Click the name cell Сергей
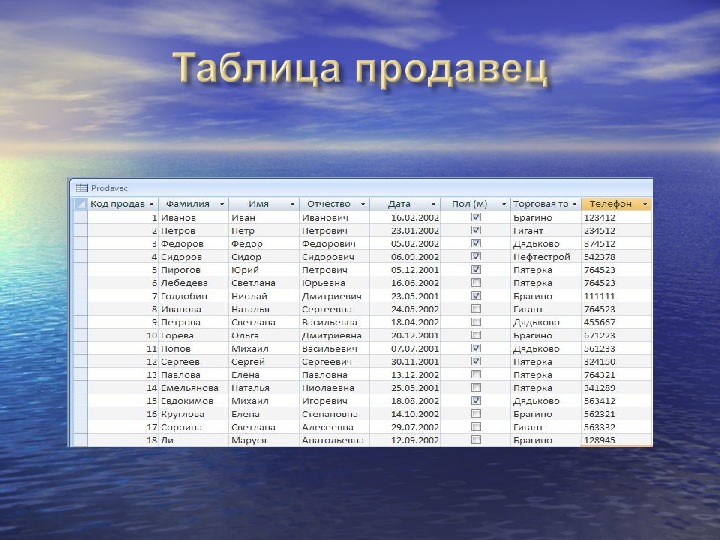This screenshot has width=720, height=540. point(264,361)
